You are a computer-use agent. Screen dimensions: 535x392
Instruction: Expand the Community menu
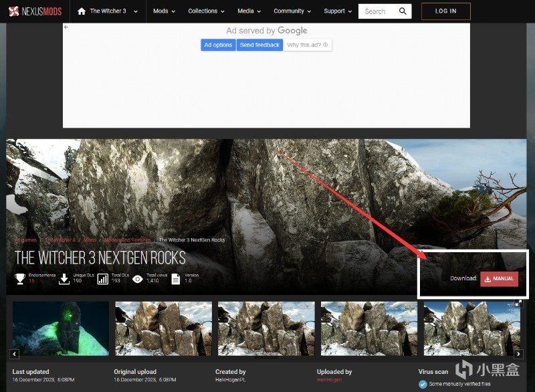coord(292,11)
